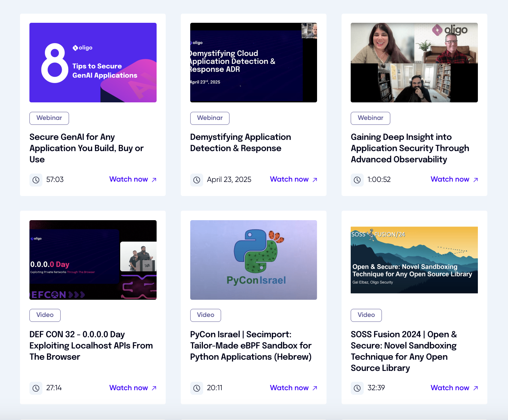The height and width of the screenshot is (420, 508).
Task: Open the 0.0.0.0 Day DEF CON thumbnail
Action: pyautogui.click(x=93, y=260)
